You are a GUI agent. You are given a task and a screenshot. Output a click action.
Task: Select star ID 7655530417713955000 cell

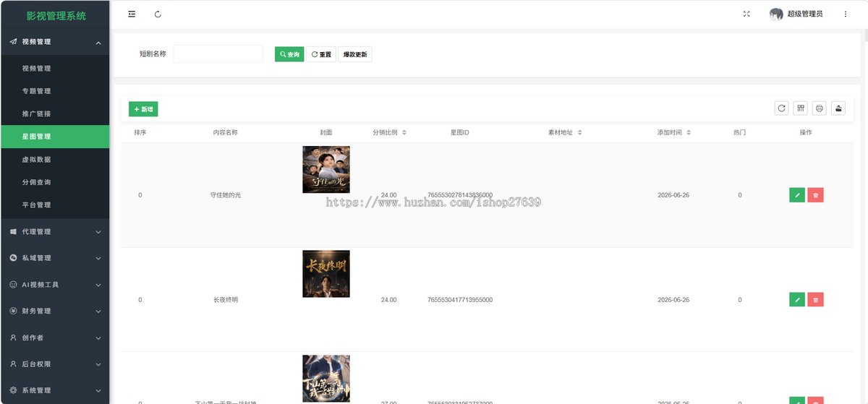click(x=460, y=299)
